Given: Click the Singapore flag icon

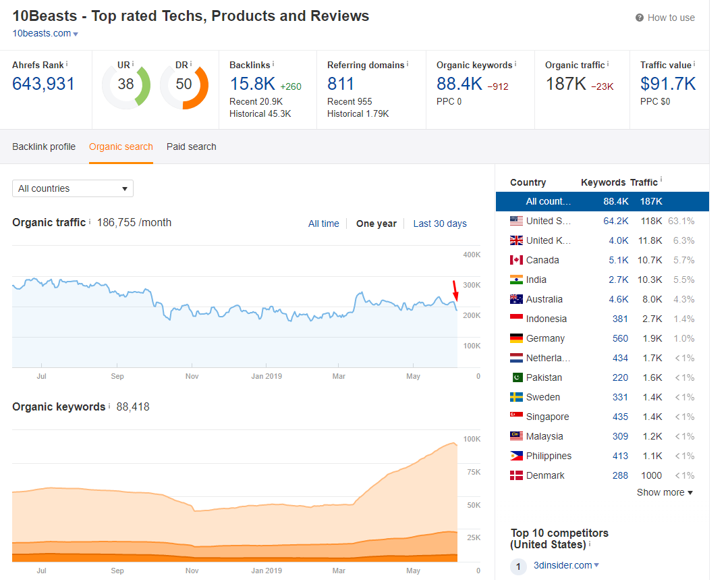Looking at the screenshot, I should [516, 417].
